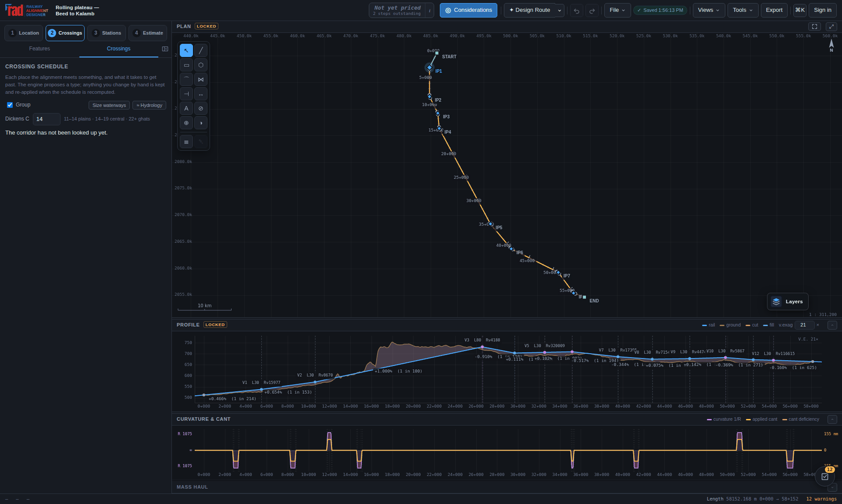Go to step 1 Location
The height and width of the screenshot is (504, 842).
click(x=24, y=33)
